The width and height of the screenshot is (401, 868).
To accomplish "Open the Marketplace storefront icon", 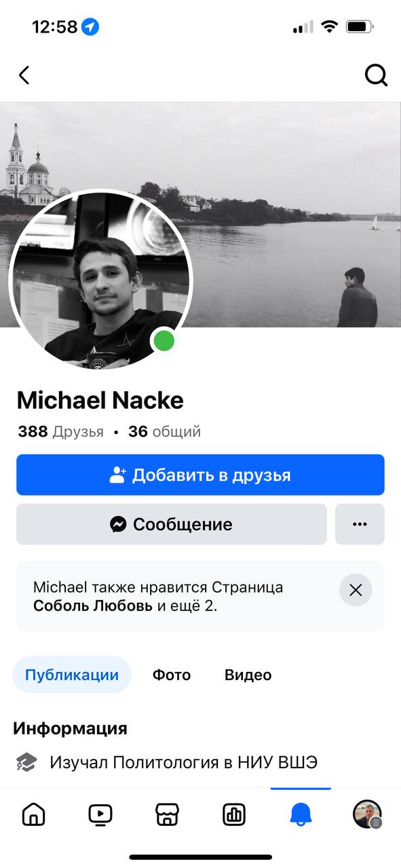I will pos(166,814).
